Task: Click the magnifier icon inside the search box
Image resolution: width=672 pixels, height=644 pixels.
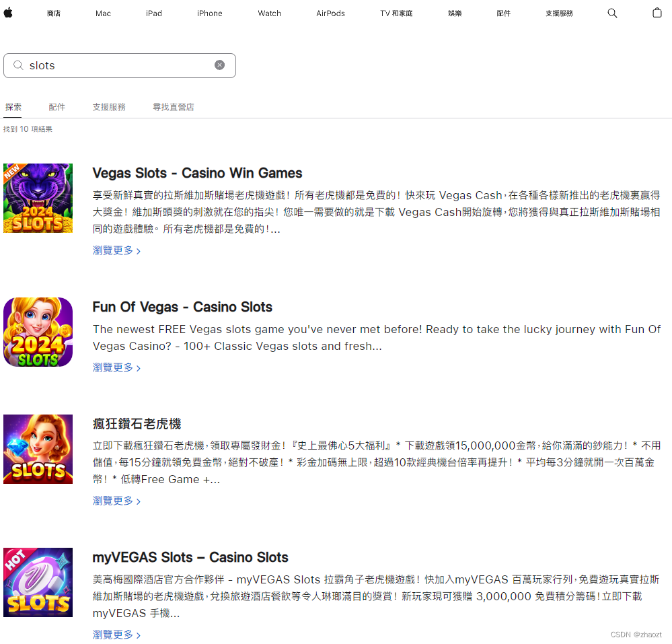Action: click(x=18, y=65)
